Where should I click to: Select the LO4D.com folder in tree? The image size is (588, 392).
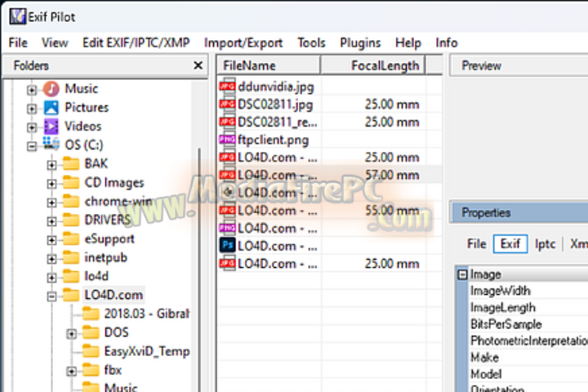coord(114,295)
